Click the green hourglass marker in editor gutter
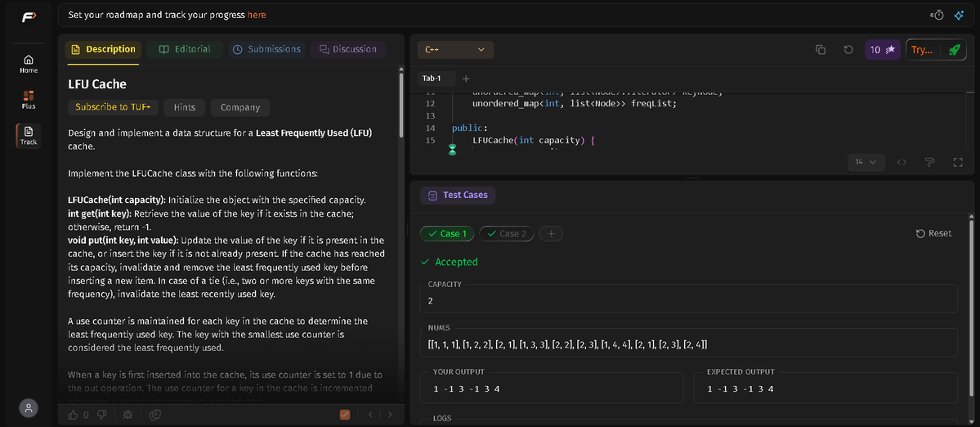Viewport: 980px width, 427px height. pyautogui.click(x=453, y=150)
